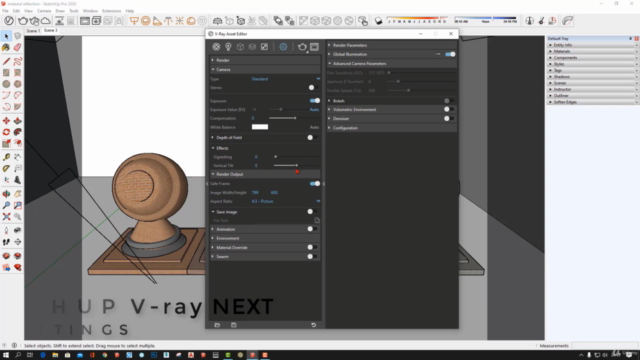Open Aspect Ratio dropdown
This screenshot has height=360, width=640.
pyautogui.click(x=285, y=201)
